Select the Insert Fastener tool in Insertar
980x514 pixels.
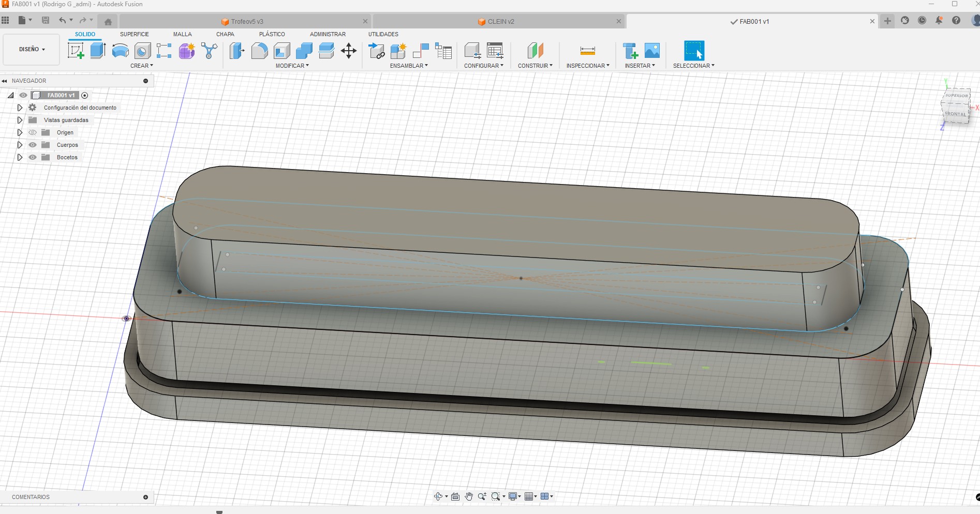(631, 51)
